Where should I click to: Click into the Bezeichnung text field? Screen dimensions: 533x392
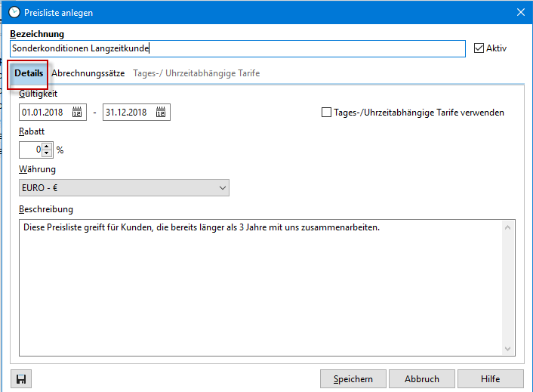(238, 48)
